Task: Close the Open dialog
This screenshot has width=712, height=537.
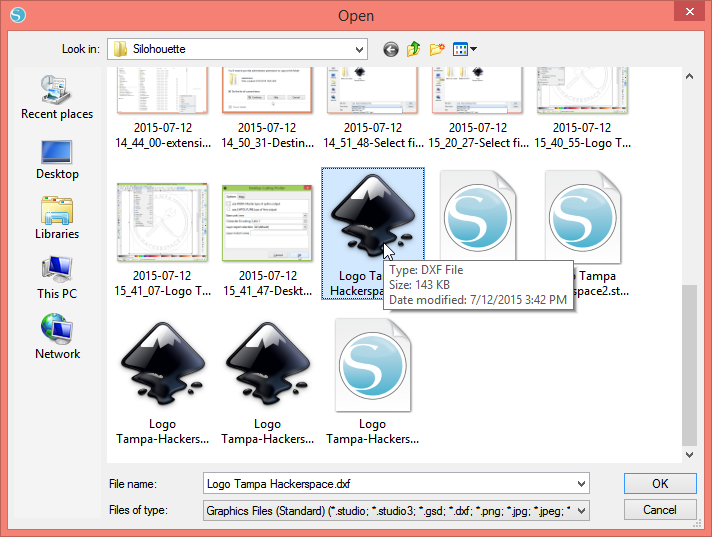Action: coord(689,11)
